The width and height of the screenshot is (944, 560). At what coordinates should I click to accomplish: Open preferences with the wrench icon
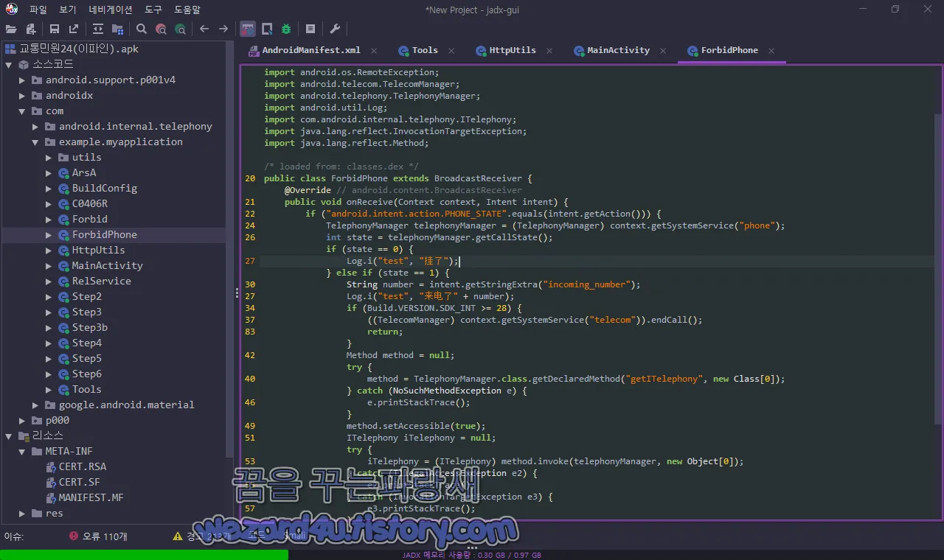(x=335, y=29)
